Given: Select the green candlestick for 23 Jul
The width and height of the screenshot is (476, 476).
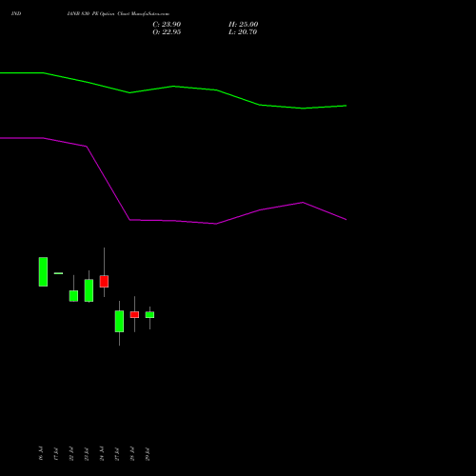Looking at the screenshot, I should click(89, 290).
